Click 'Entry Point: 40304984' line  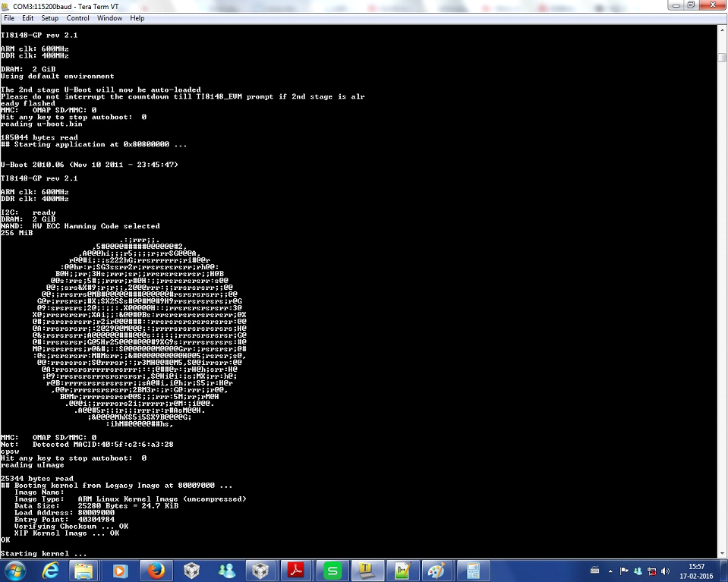tap(64, 519)
